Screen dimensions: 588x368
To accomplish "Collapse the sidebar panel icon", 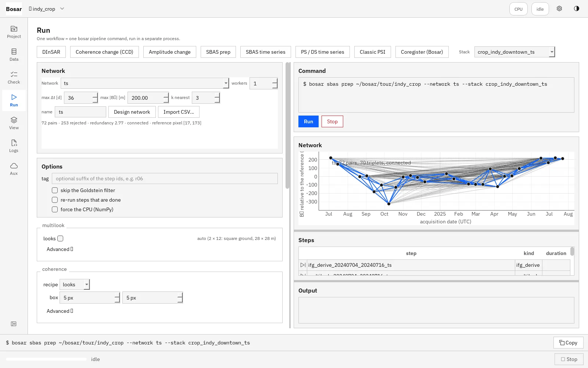I will [x=14, y=324].
